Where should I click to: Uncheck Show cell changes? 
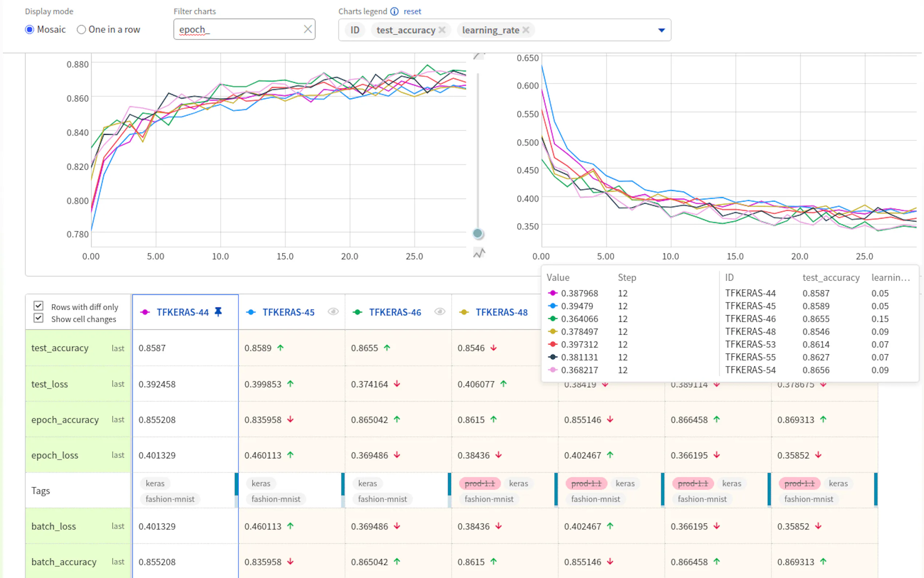(x=38, y=318)
